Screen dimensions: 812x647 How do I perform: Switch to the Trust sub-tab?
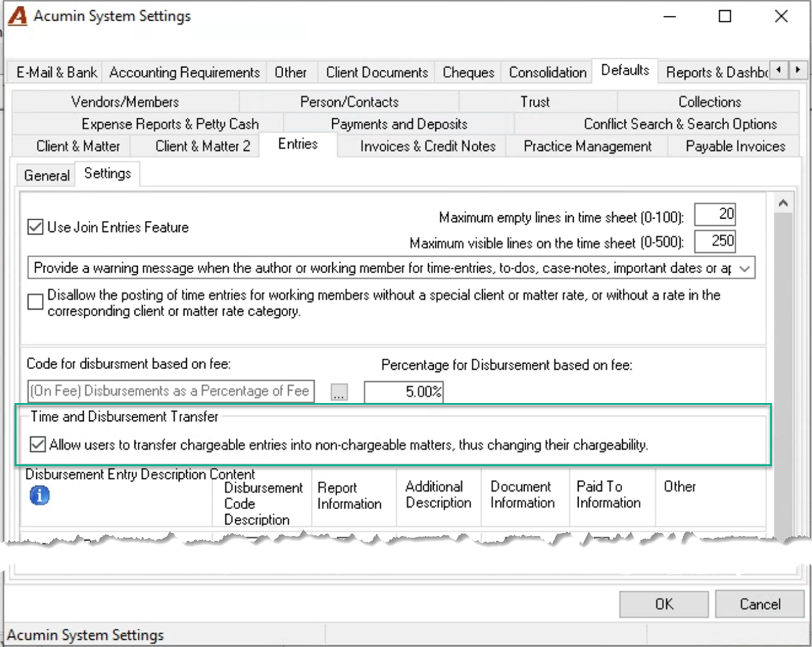[x=535, y=102]
